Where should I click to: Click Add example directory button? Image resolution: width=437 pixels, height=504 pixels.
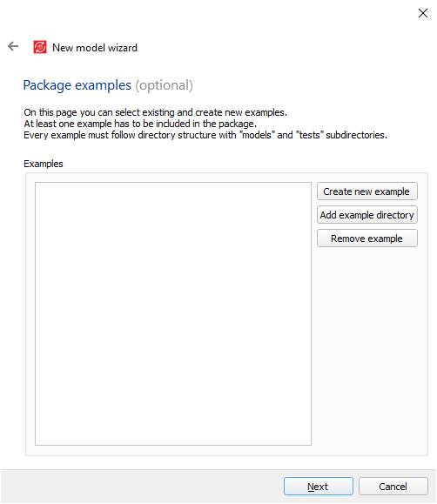(366, 215)
